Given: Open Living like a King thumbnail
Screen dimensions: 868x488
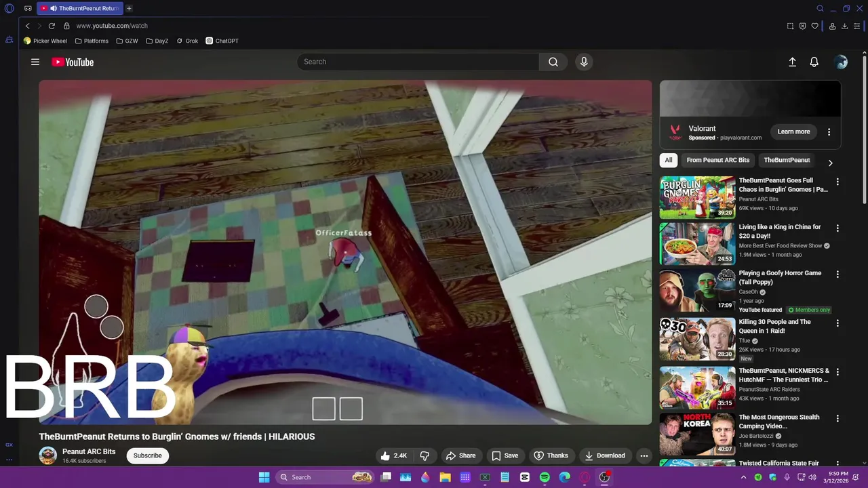Looking at the screenshot, I should point(697,244).
